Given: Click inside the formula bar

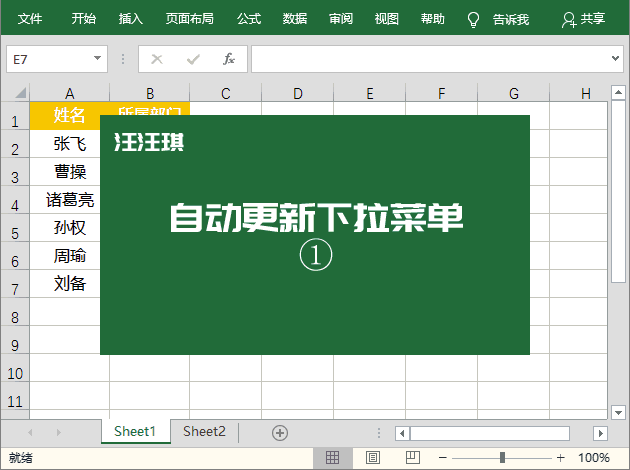Looking at the screenshot, I should pyautogui.click(x=430, y=59).
